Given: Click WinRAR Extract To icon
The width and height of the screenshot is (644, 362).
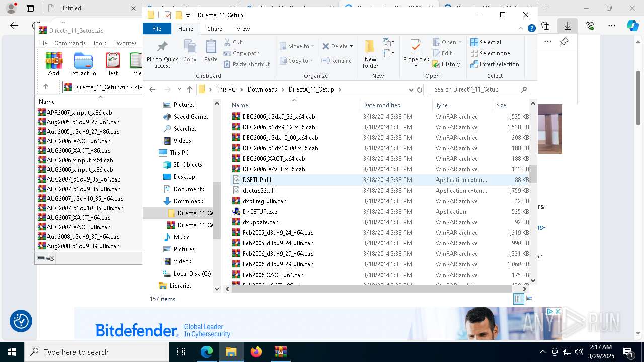Looking at the screenshot, I should [83, 64].
